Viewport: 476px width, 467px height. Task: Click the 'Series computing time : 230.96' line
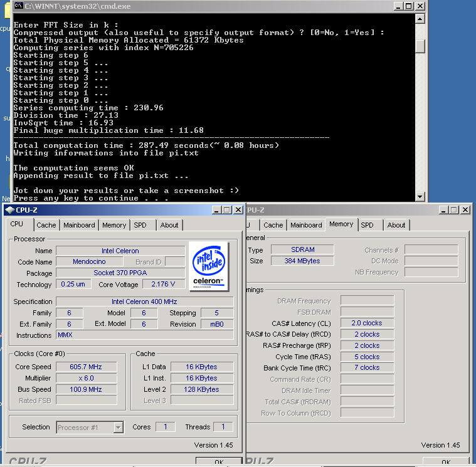point(88,108)
